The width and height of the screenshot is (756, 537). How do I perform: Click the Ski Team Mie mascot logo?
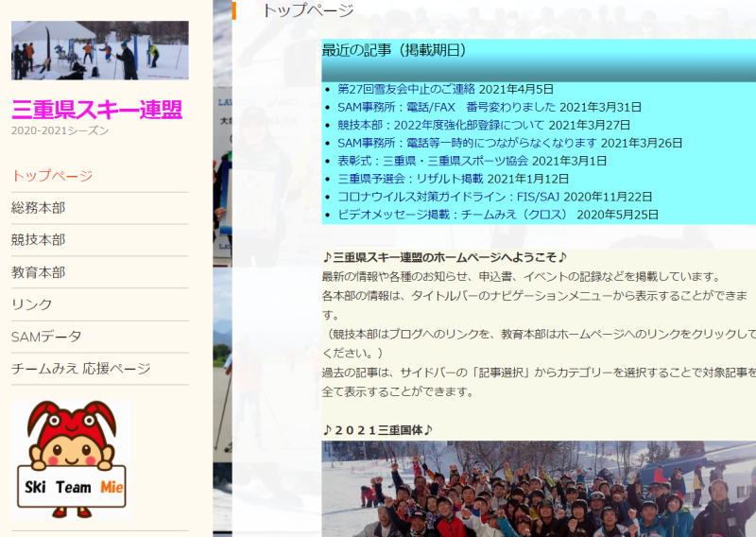71,459
